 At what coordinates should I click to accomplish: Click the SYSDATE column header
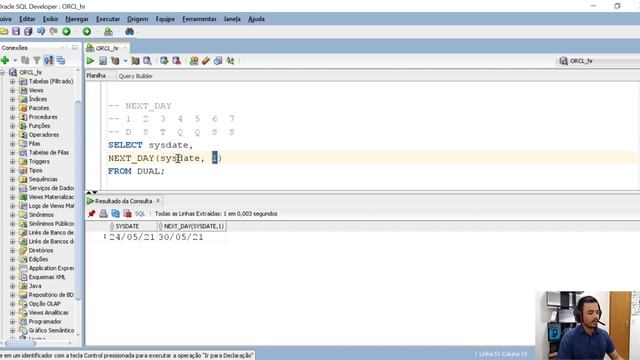[133, 226]
